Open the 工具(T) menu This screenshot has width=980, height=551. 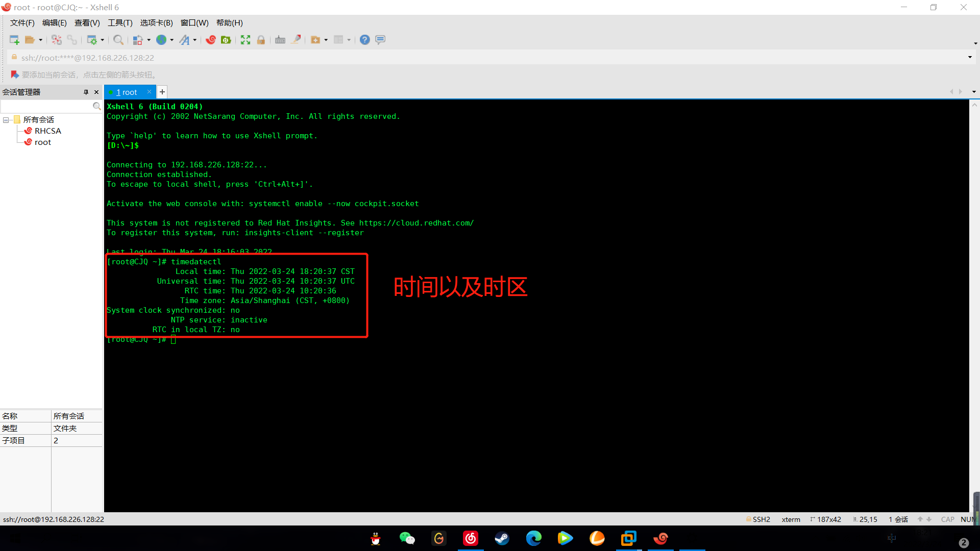pyautogui.click(x=118, y=22)
